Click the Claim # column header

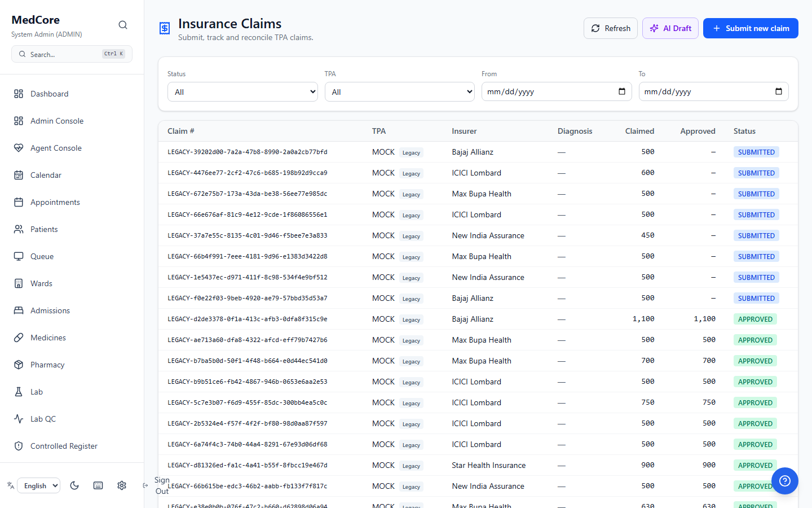tap(181, 131)
